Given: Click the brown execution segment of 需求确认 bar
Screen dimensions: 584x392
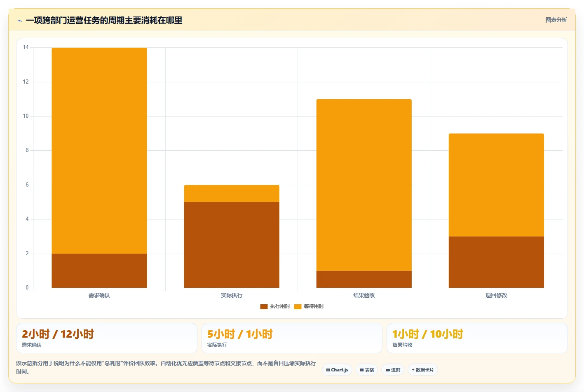Looking at the screenshot, I should 99,271.
